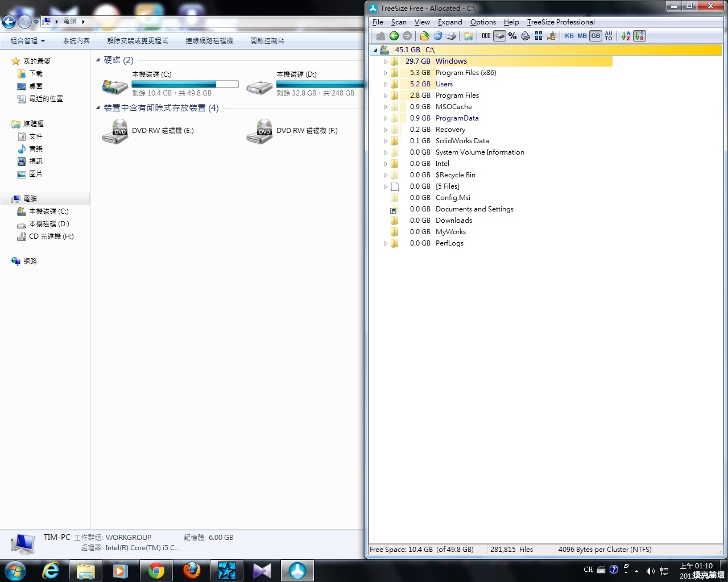Viewport: 728px width, 582px height.
Task: Open Internet Explorer from the taskbar
Action: point(51,571)
